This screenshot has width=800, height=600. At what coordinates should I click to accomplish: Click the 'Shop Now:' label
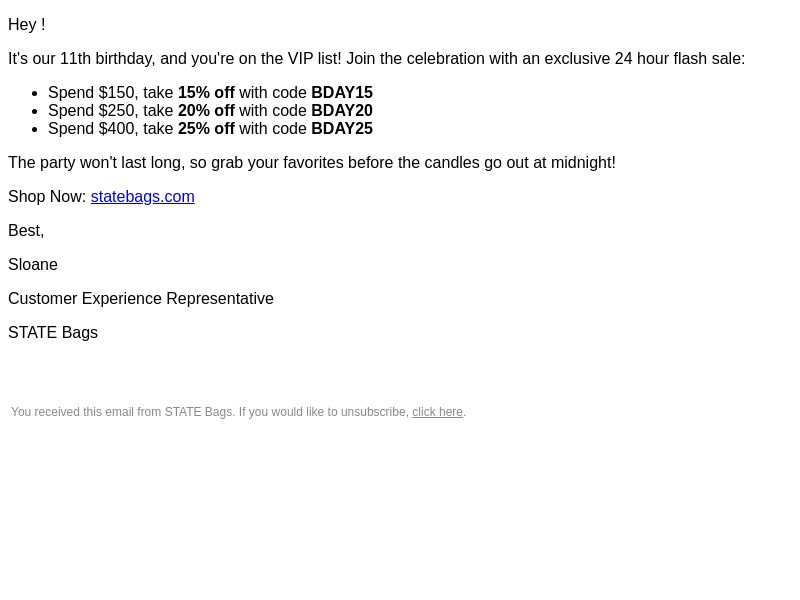[47, 196]
